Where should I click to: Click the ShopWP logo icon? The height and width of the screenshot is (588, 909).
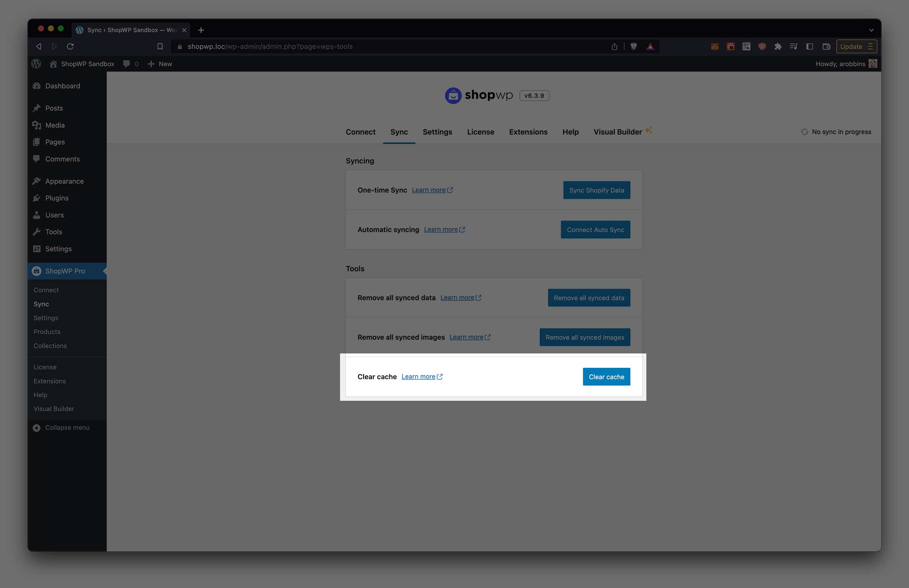452,95
